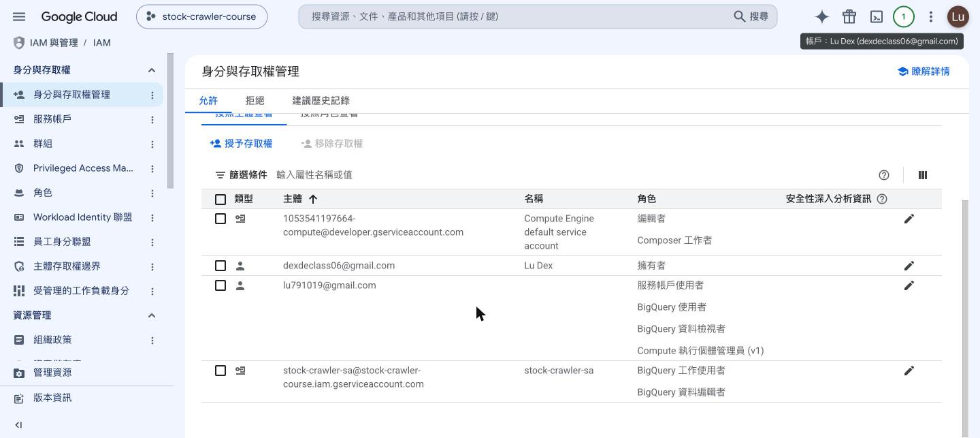The height and width of the screenshot is (438, 980).
Task: Check the dexdeclass06@gmail.com row checkbox
Action: click(x=220, y=266)
